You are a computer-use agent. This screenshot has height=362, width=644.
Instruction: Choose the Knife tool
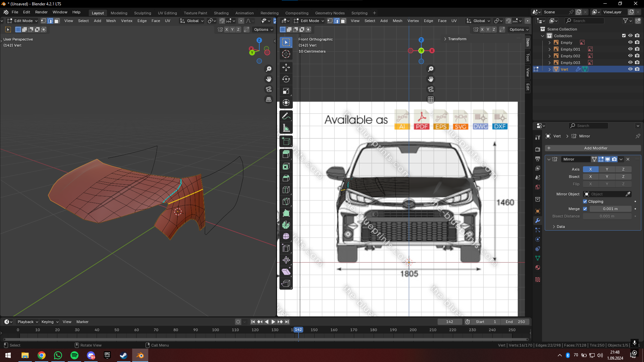pyautogui.click(x=286, y=201)
